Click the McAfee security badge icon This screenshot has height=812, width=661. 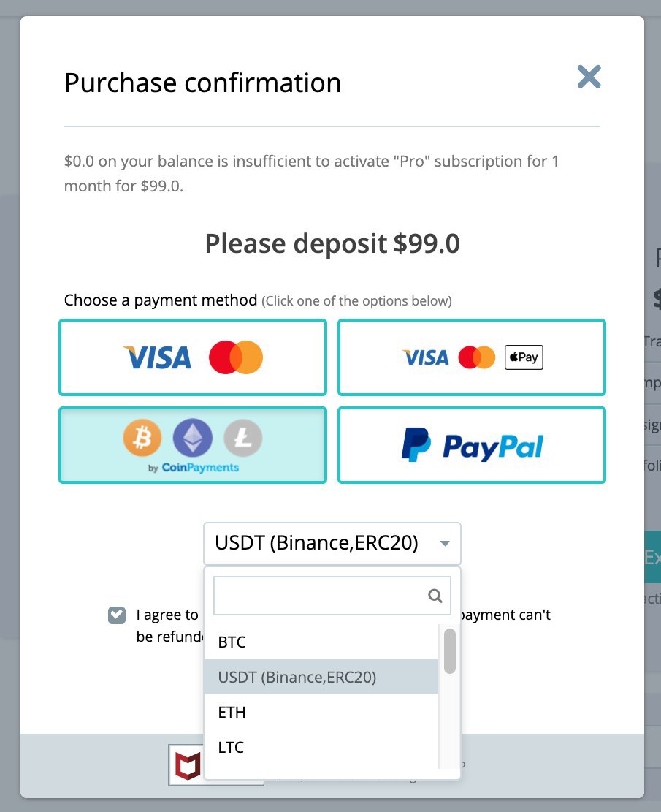coord(186,765)
